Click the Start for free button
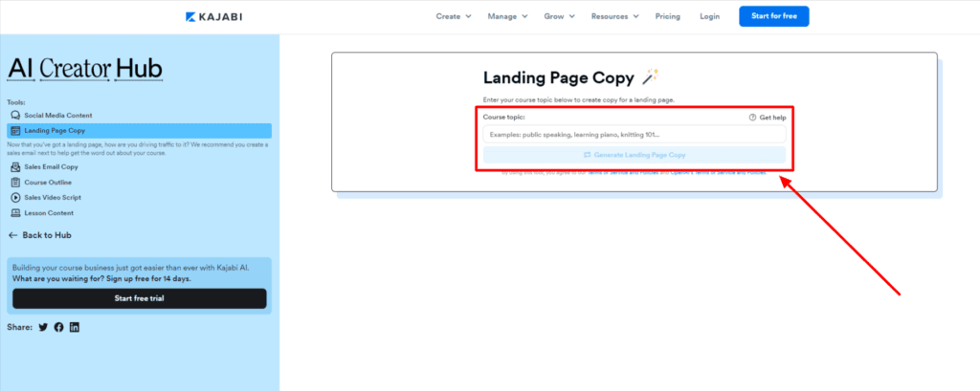Viewport: 980px width, 391px height. (773, 16)
